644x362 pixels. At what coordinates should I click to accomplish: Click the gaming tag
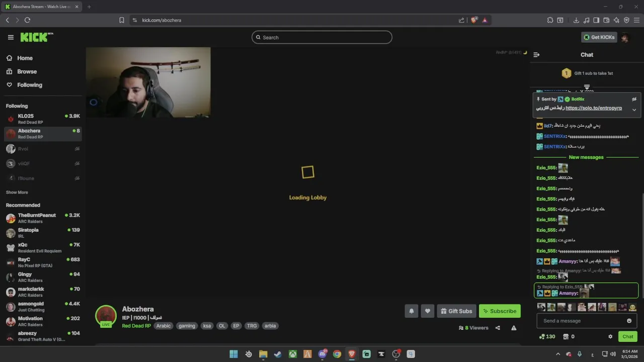(187, 326)
